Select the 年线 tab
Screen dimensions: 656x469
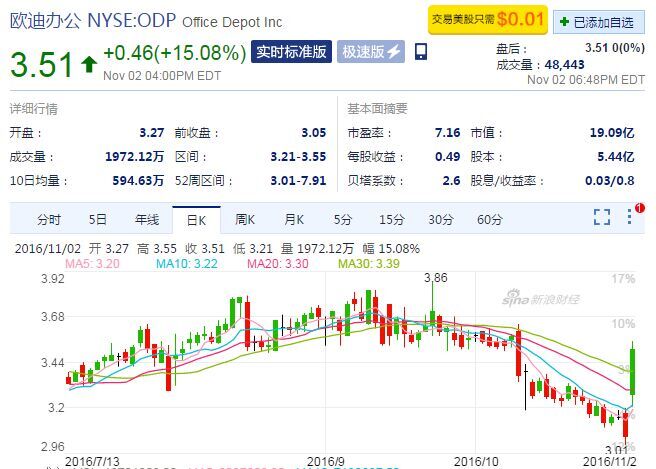click(147, 219)
